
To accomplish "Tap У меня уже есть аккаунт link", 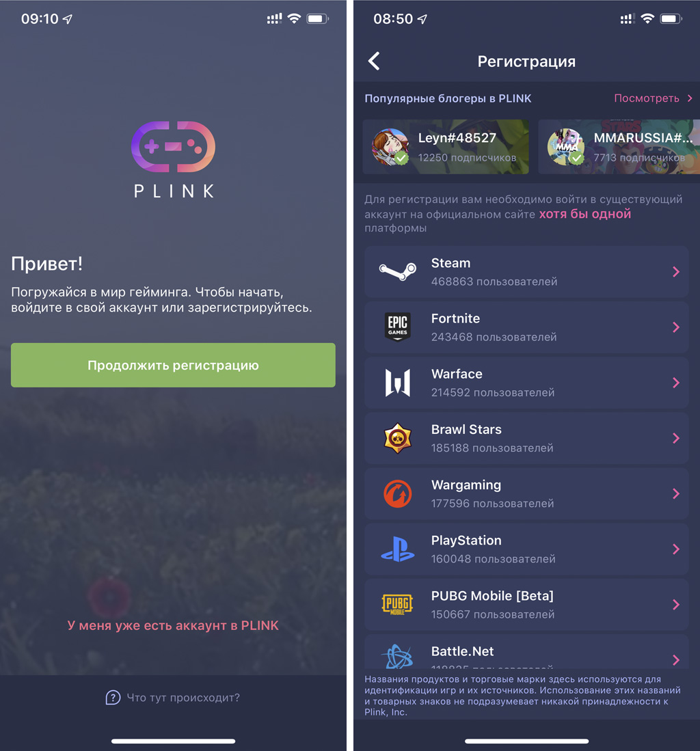I will point(173,625).
